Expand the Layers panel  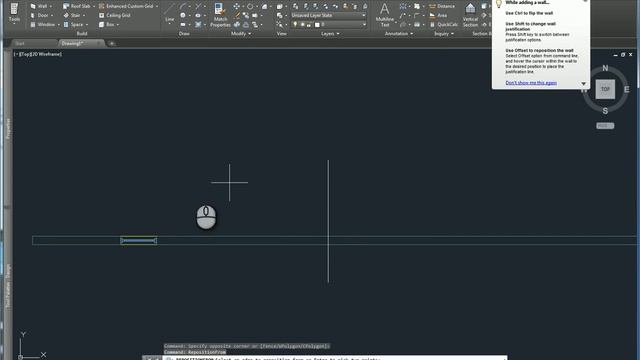(x=330, y=33)
